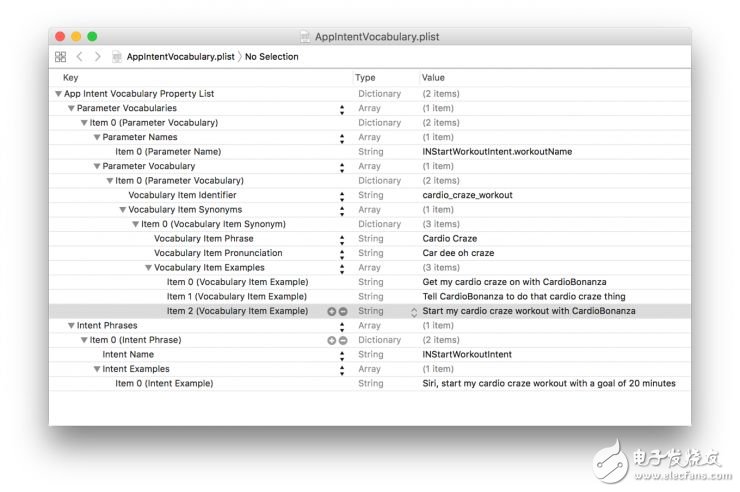Click the minus button on Item 2 row
Screen dimensions: 740x492
point(343,311)
